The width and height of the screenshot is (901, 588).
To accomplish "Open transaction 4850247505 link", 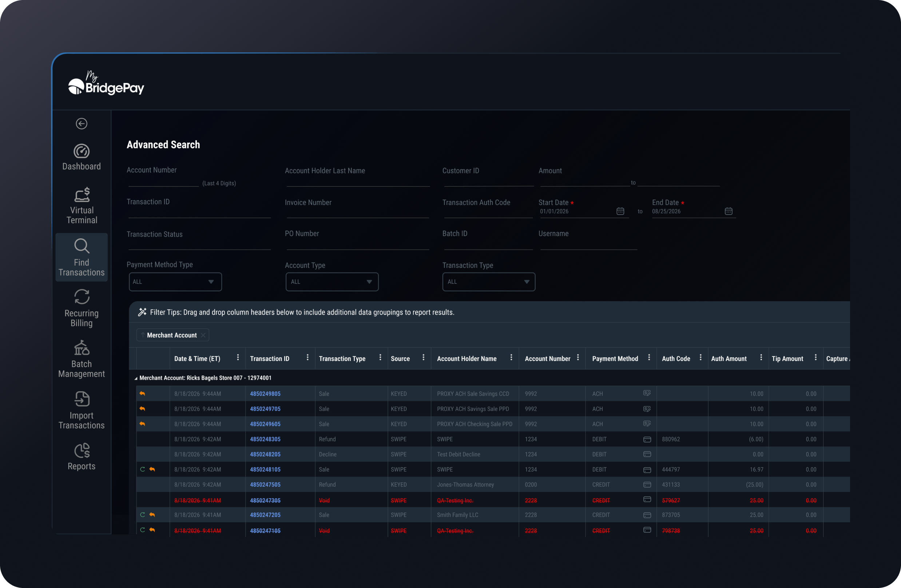I will pos(265,485).
